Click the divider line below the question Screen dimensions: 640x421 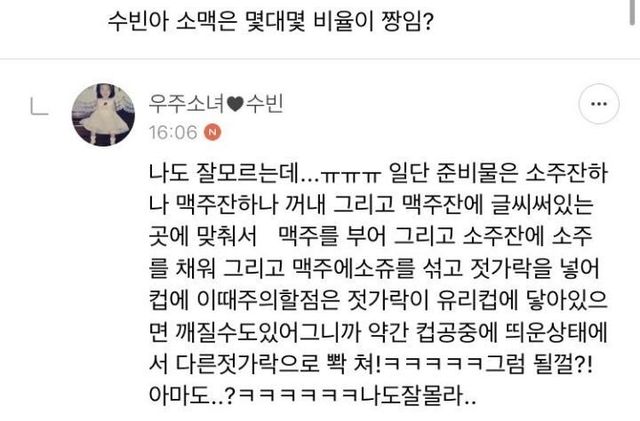[320, 59]
